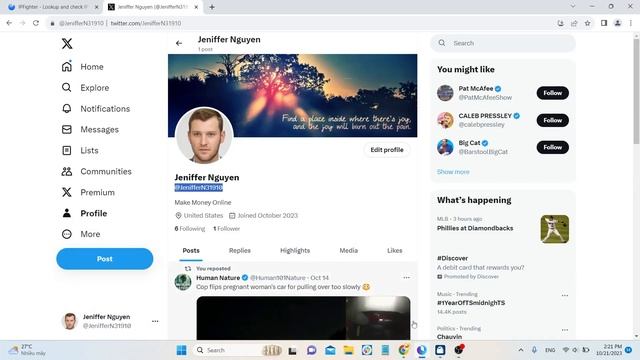Open Messages in the sidebar
This screenshot has height=360, width=640.
[x=90, y=129]
